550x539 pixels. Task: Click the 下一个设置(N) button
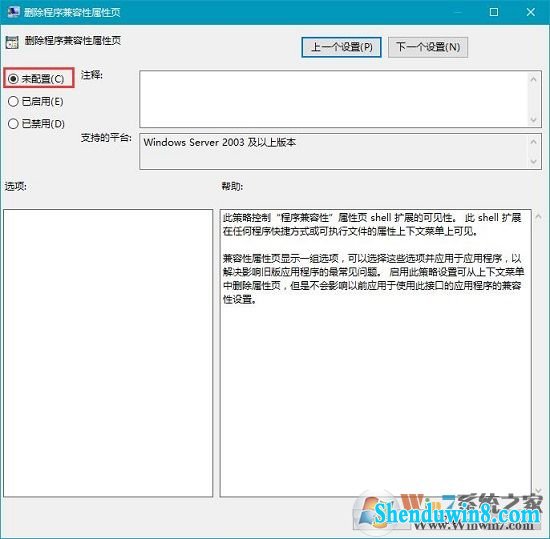(428, 47)
